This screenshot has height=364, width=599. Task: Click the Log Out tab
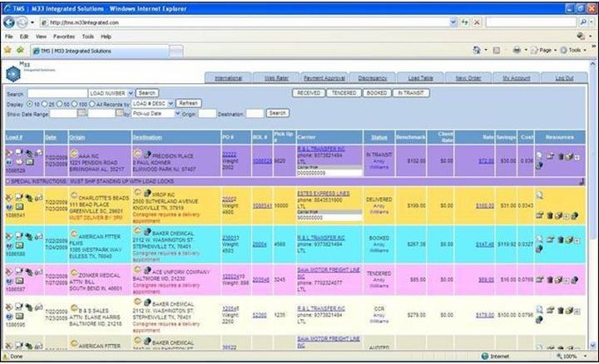point(564,78)
